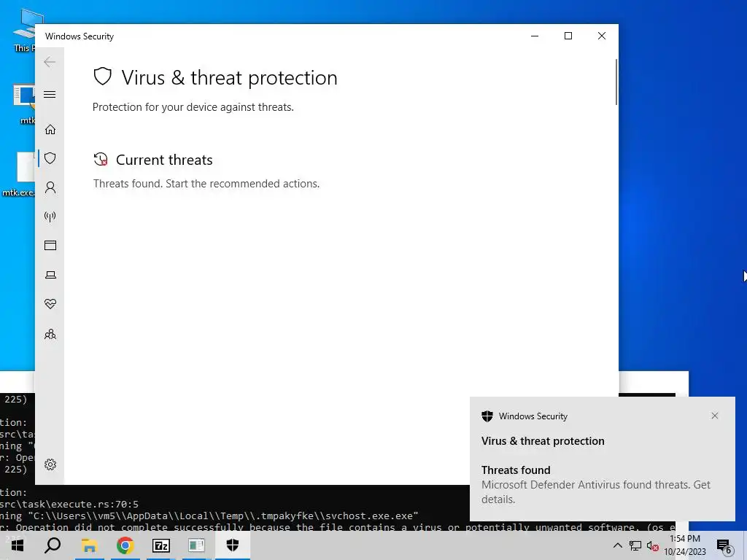Click the 'Threats found. Start the recommended actions.' text
Screen dimensions: 747x560
(x=206, y=184)
